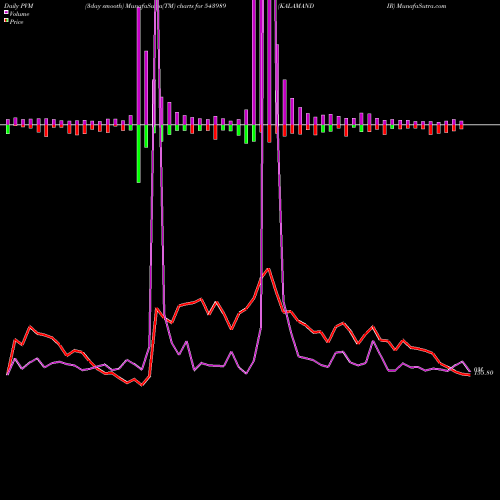The width and height of the screenshot is (500, 500).
Task: Select the "Price" legend label
Action: 16,22
